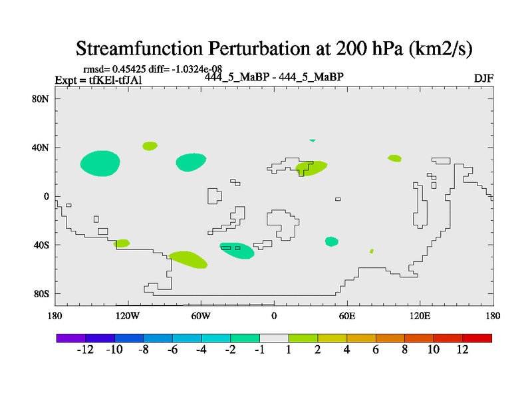The image size is (532, 399).
Task: Click the orange swatch between 6 and 8
Action: coord(390,338)
